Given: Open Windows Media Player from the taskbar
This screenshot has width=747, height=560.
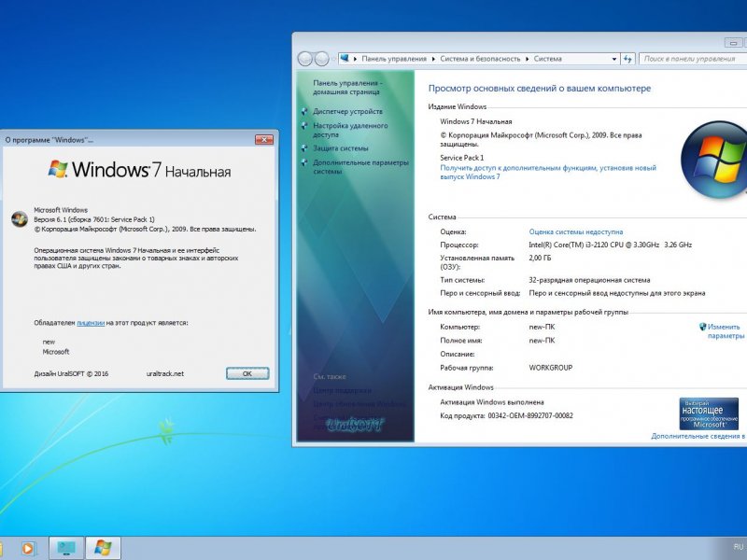Looking at the screenshot, I should (28, 548).
